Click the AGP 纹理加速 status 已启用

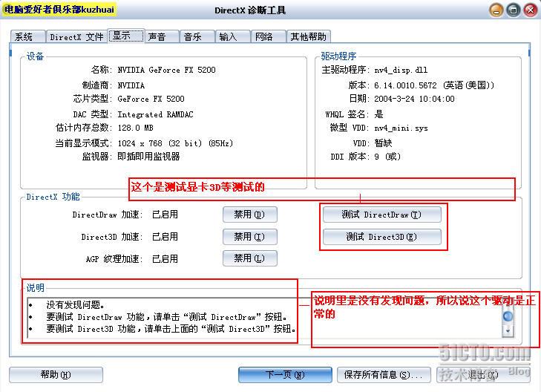[x=165, y=259]
